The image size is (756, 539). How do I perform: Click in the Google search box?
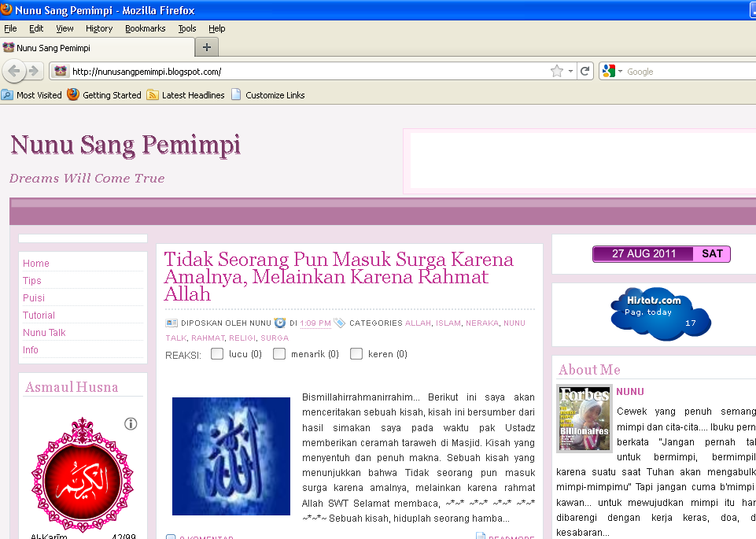coord(691,72)
